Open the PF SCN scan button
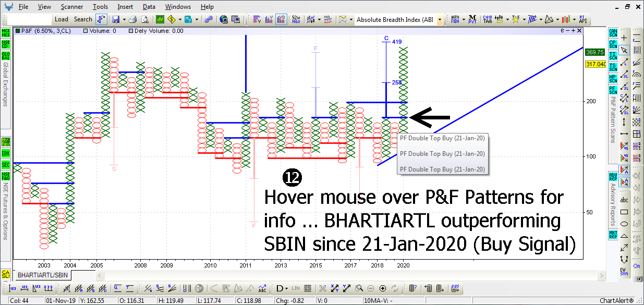The height and width of the screenshot is (305, 644). pyautogui.click(x=613, y=91)
